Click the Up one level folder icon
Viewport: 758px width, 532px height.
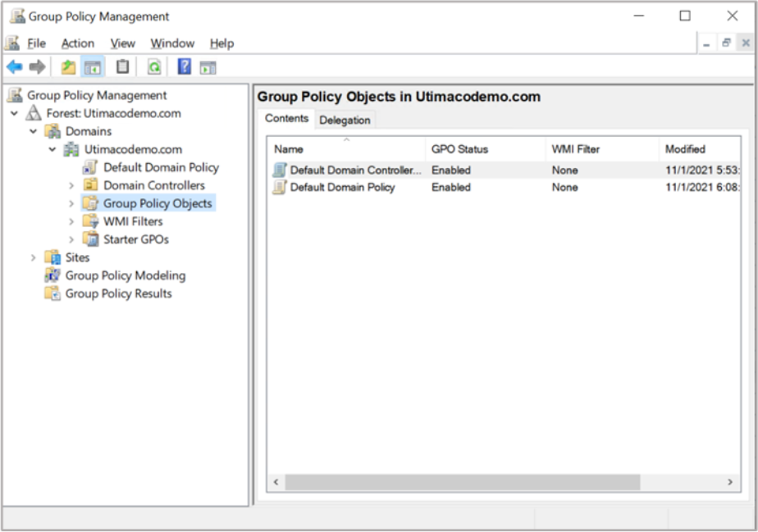point(68,67)
